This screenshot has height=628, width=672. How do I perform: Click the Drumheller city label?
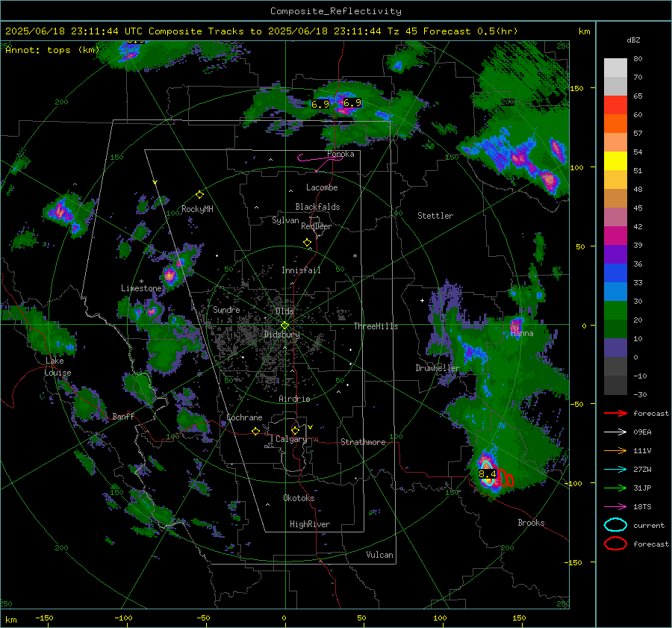(438, 368)
